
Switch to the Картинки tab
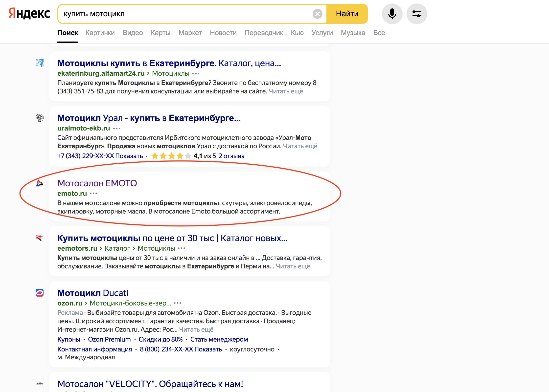(x=100, y=33)
